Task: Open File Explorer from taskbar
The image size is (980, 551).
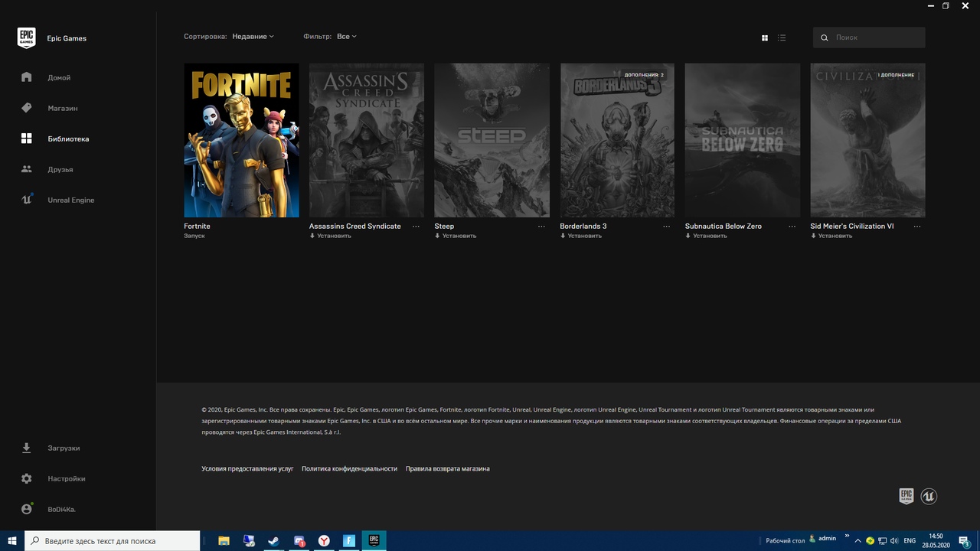Action: click(x=224, y=540)
